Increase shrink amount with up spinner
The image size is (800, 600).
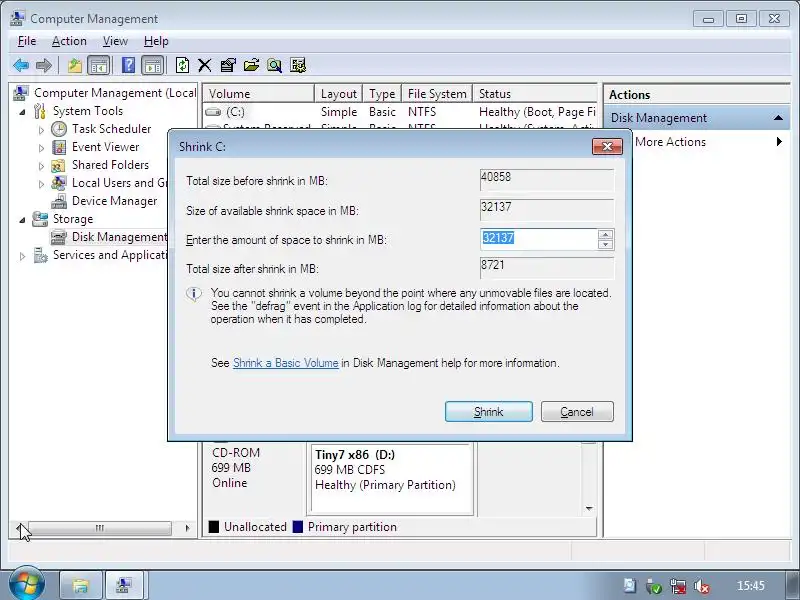(x=605, y=235)
